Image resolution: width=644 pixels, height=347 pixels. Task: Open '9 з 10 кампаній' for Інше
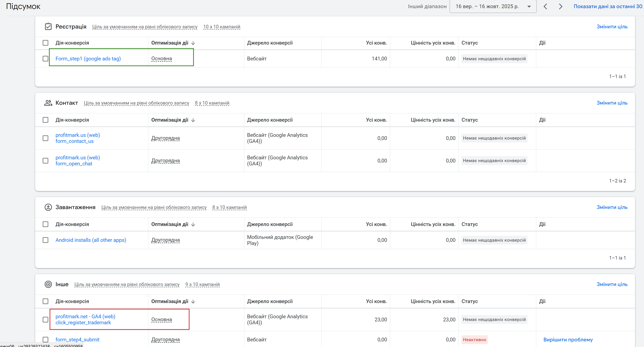point(202,285)
